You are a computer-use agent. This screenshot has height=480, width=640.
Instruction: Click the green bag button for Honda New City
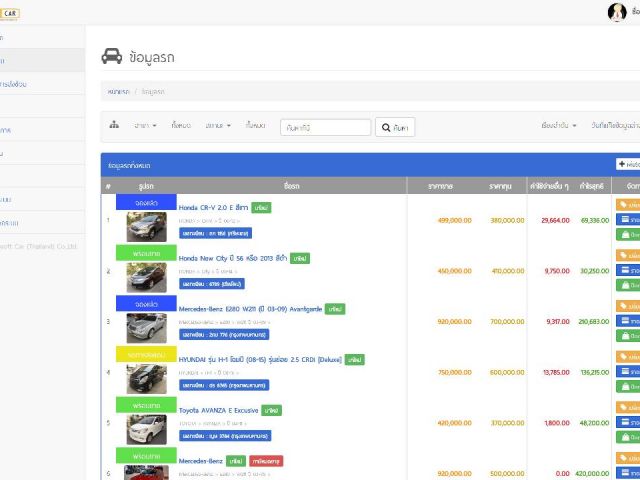628,285
